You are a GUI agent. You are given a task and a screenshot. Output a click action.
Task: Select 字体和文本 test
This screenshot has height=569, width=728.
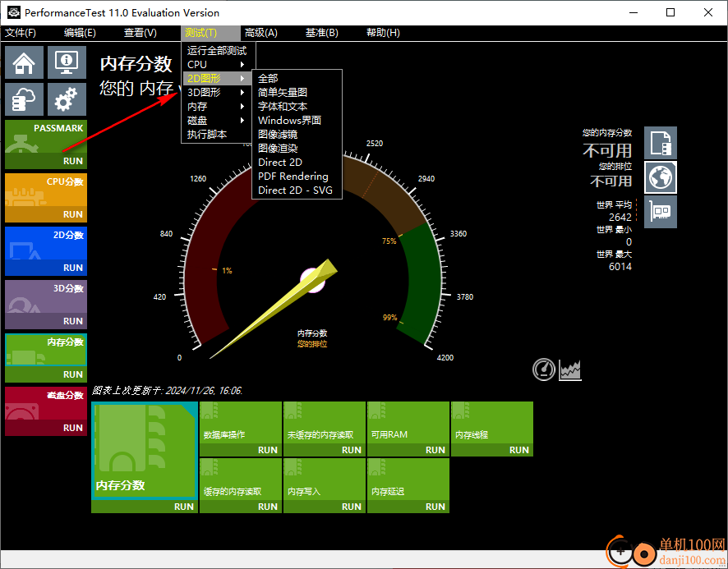tap(297, 106)
